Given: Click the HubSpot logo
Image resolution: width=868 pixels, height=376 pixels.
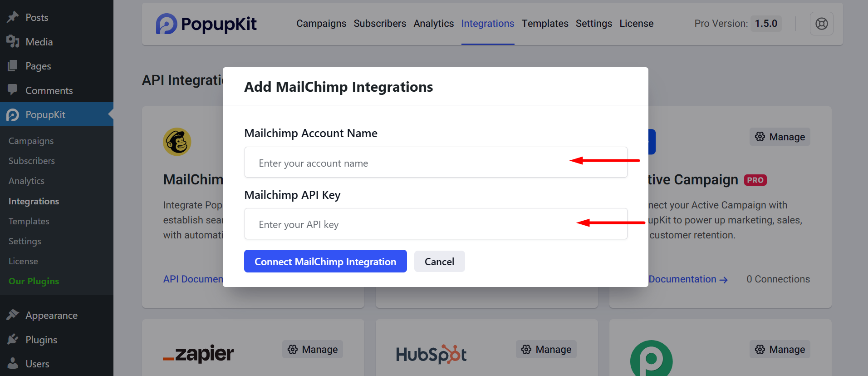Looking at the screenshot, I should pos(431,354).
